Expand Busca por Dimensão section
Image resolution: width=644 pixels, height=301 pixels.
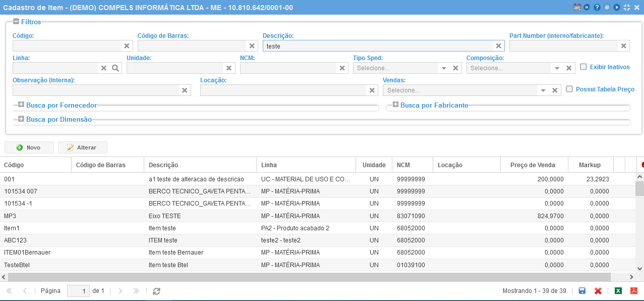pos(21,119)
